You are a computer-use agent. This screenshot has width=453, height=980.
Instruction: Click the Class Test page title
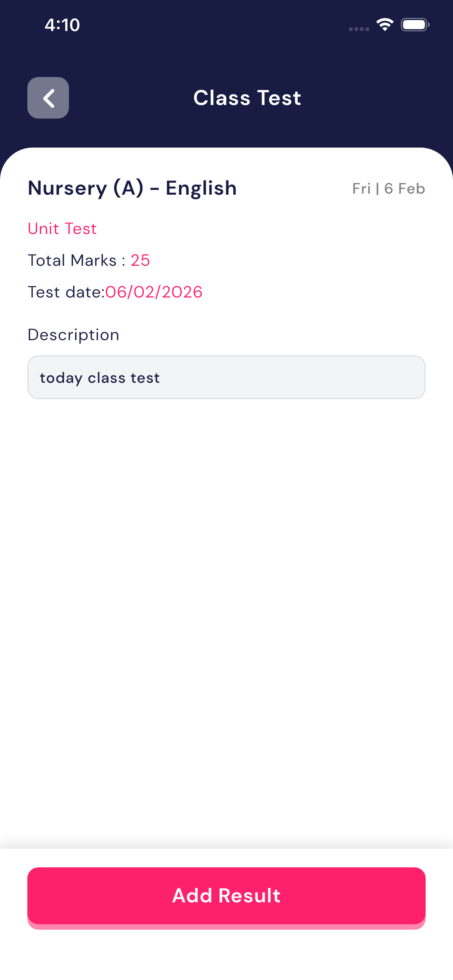point(247,98)
